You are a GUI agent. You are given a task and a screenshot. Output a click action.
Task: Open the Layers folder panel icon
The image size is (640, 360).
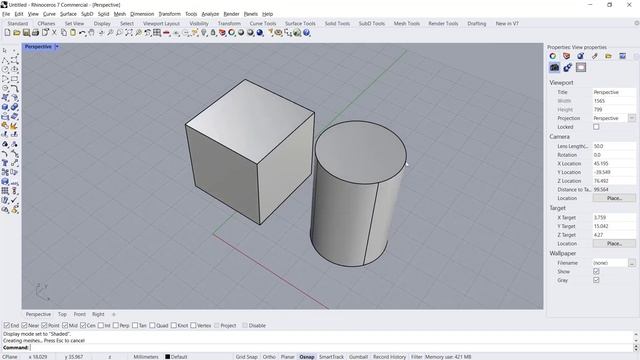[x=608, y=56]
